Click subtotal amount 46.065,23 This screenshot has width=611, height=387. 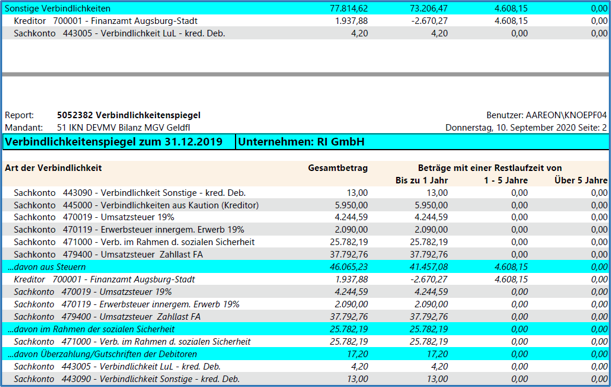point(349,267)
